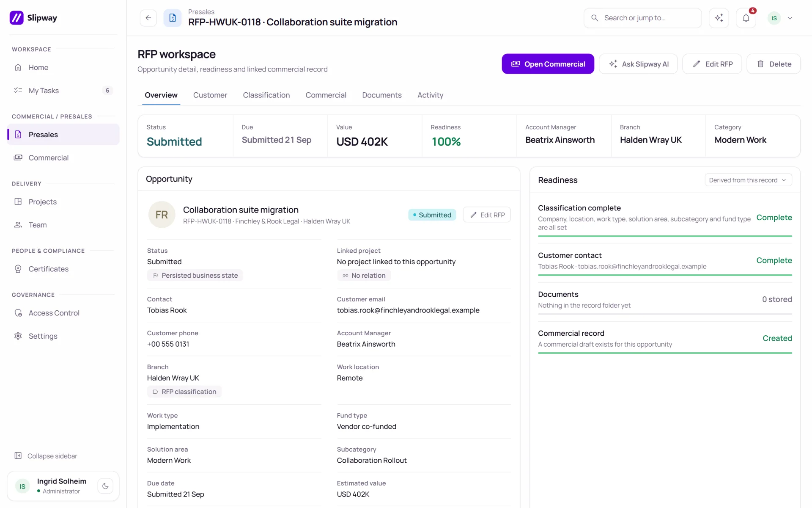The image size is (812, 508).
Task: Click the 0 stored documents value
Action: tap(777, 299)
